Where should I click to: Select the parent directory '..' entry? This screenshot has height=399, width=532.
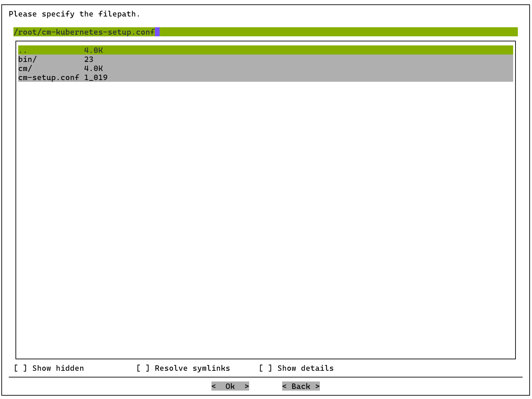[x=266, y=50]
